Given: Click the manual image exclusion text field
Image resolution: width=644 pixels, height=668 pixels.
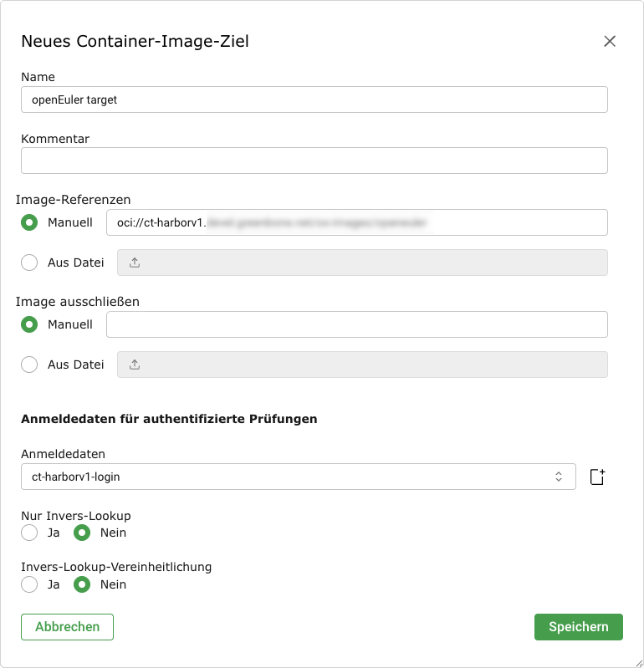Looking at the screenshot, I should point(356,324).
